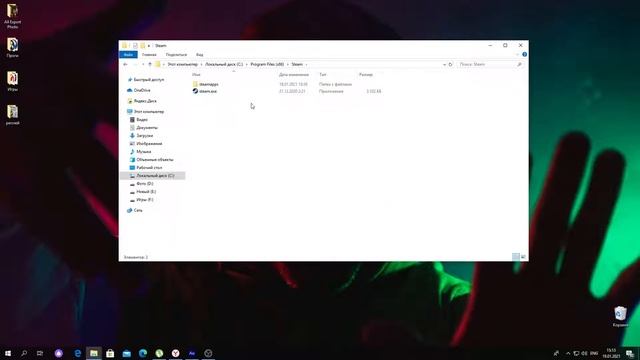
Task: Launch Yandex Browser from the taskbar
Action: [x=175, y=353]
